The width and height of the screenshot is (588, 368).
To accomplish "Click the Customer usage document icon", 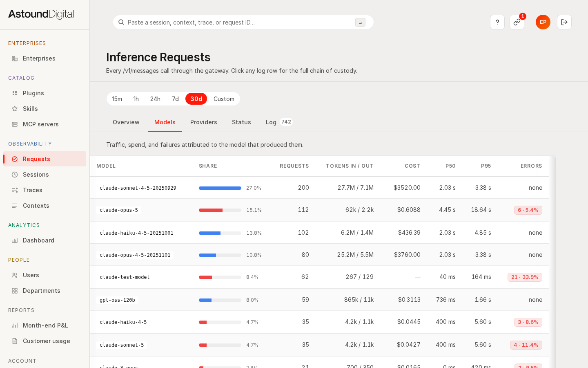I will coord(15,341).
